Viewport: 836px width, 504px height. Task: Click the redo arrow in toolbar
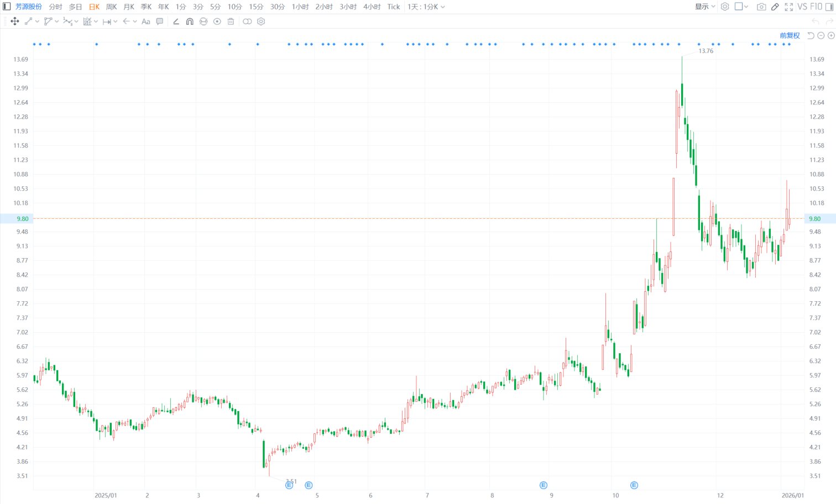click(829, 22)
